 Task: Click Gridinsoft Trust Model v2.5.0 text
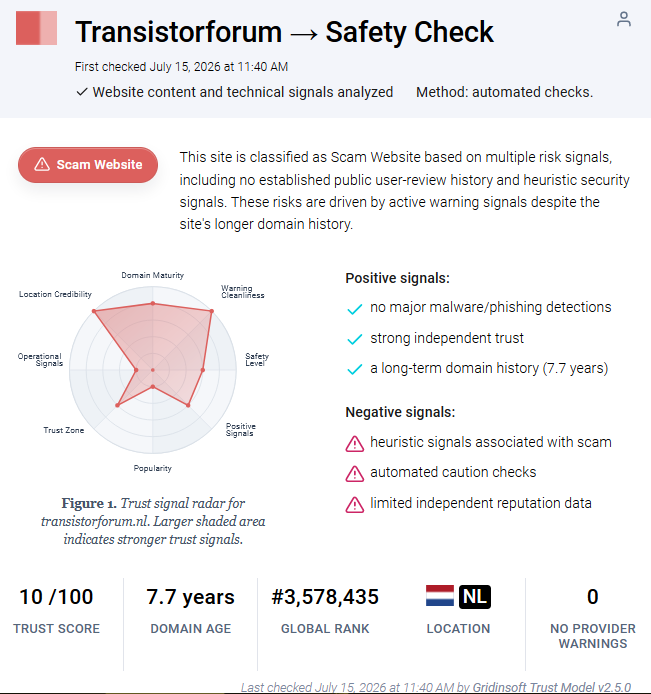pyautogui.click(x=551, y=687)
